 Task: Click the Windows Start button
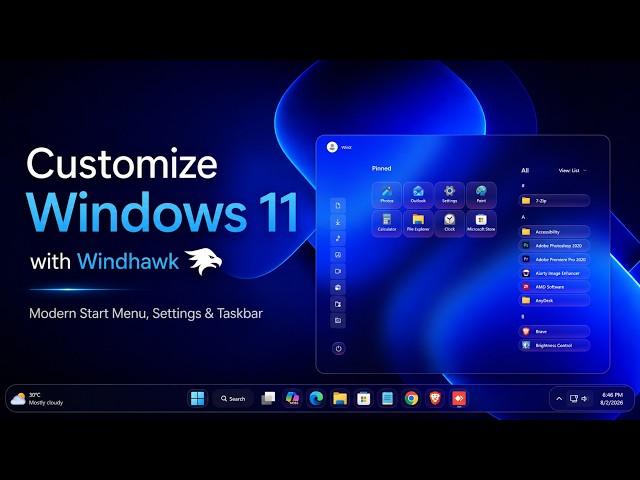click(x=198, y=398)
